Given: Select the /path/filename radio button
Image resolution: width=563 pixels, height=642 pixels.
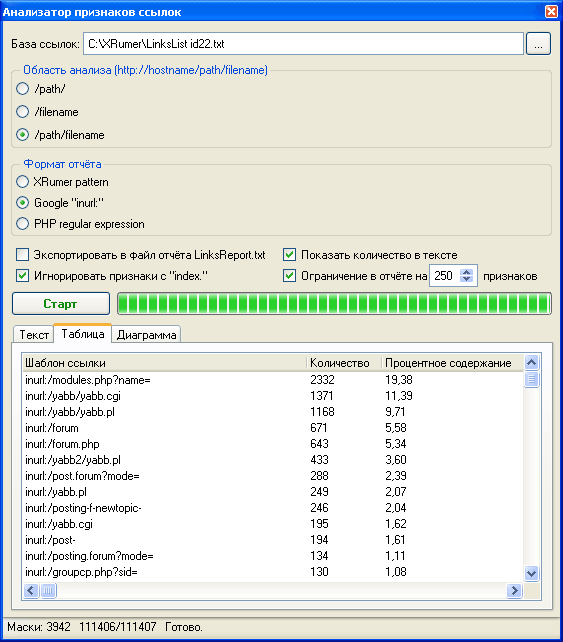Looking at the screenshot, I should point(23,134).
